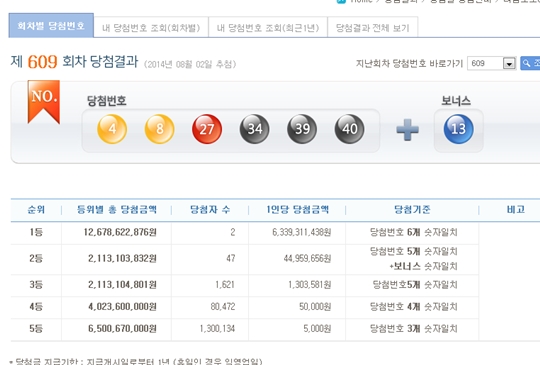540x365 pixels.
Task: Open the 회차별 당첨번호 tab
Action: [x=51, y=25]
